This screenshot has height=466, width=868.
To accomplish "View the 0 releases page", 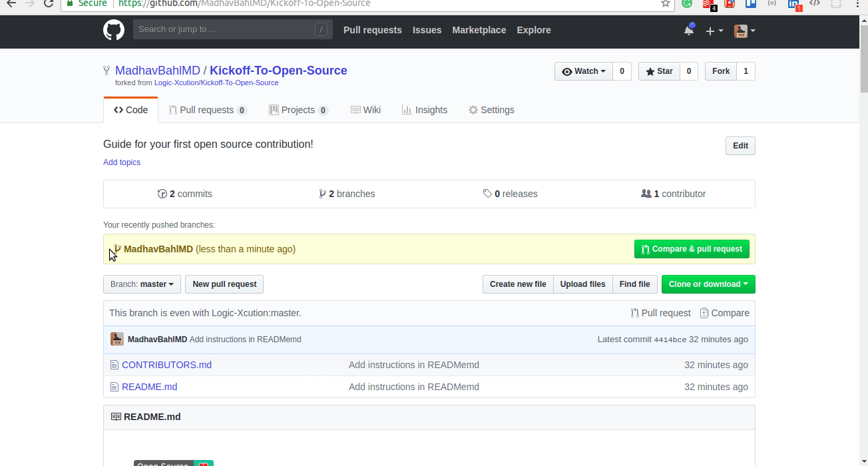I will (x=511, y=194).
